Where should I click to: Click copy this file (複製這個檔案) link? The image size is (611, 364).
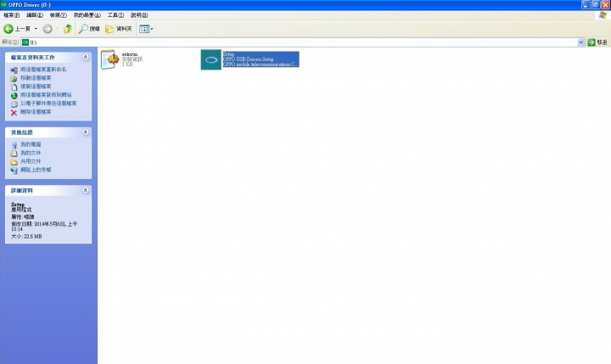(36, 87)
